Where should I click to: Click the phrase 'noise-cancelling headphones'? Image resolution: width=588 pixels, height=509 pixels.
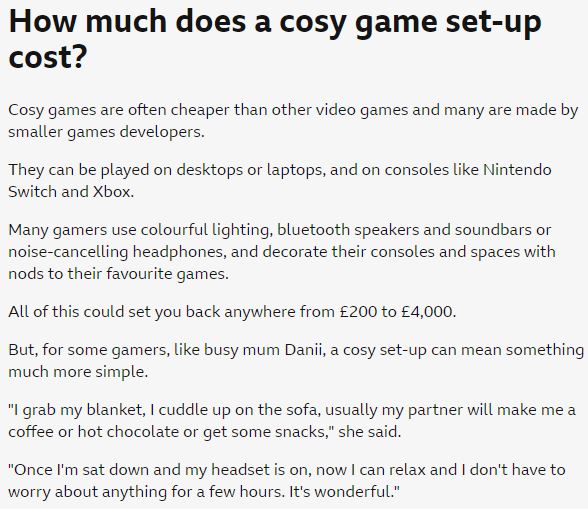[116, 252]
